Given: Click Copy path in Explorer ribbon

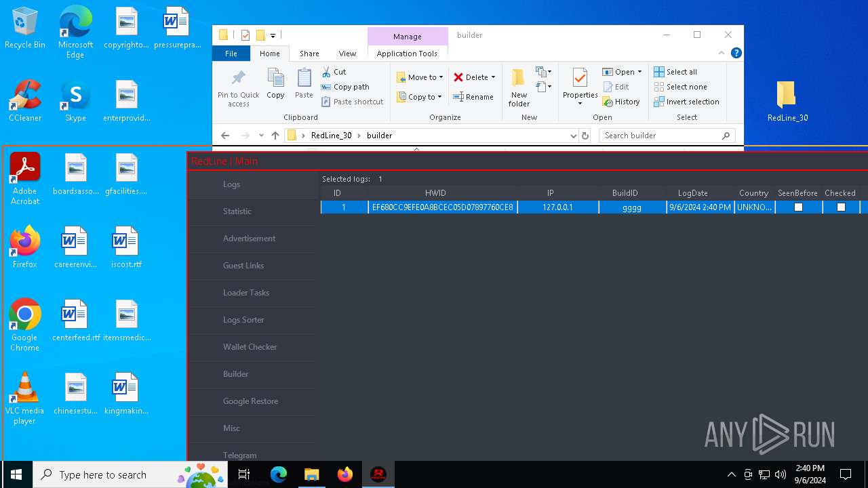Looking at the screenshot, I should pyautogui.click(x=345, y=87).
